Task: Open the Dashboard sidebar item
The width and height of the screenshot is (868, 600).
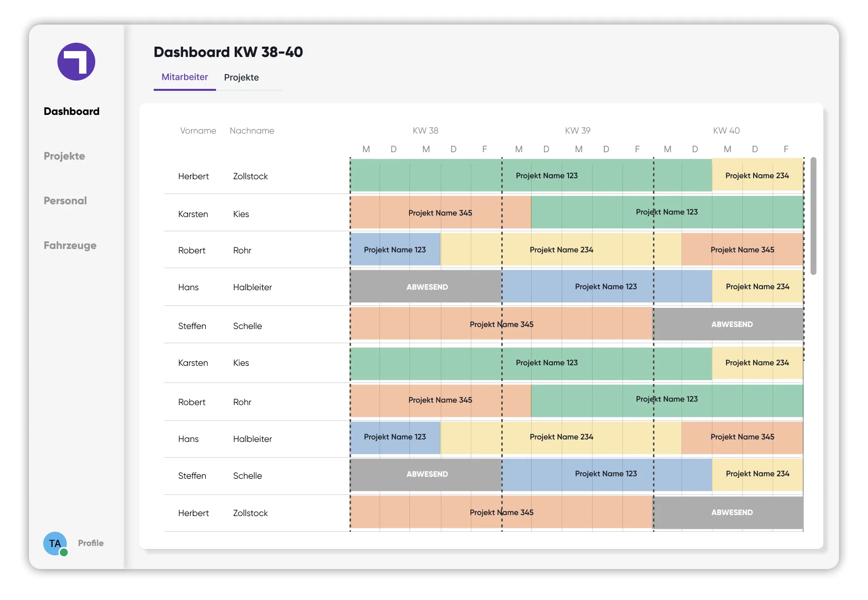Action: click(x=72, y=111)
